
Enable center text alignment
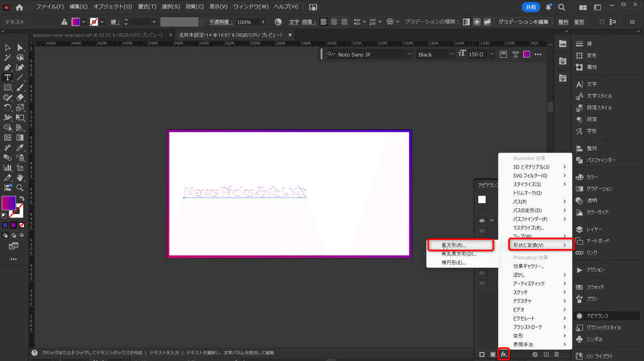[334, 22]
